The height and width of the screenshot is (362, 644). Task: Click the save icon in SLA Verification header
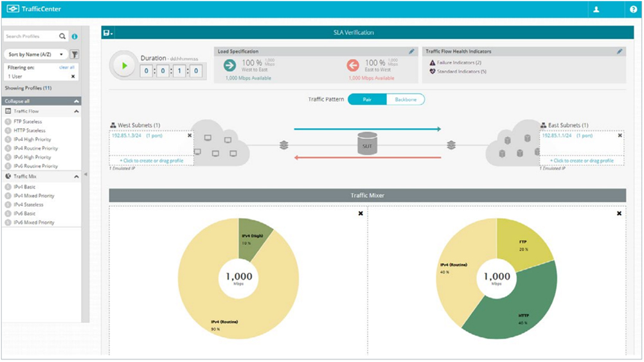tap(107, 33)
